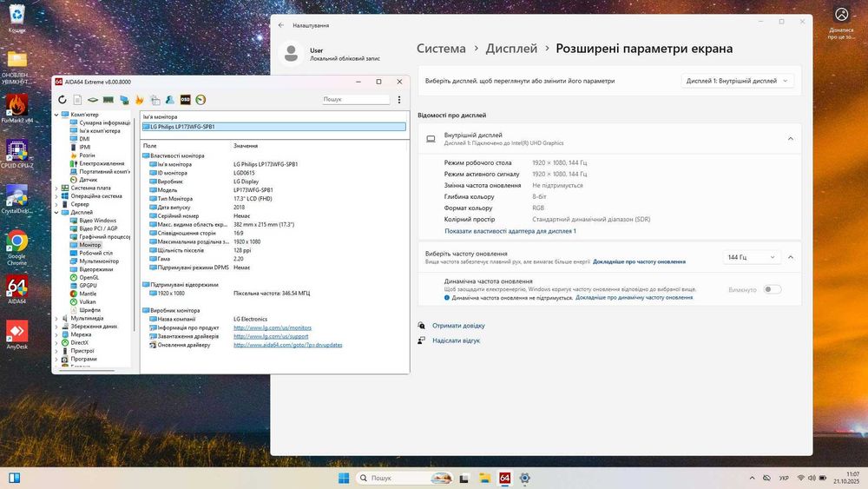
Task: Click the AIDA64 taskbar icon
Action: [x=504, y=478]
